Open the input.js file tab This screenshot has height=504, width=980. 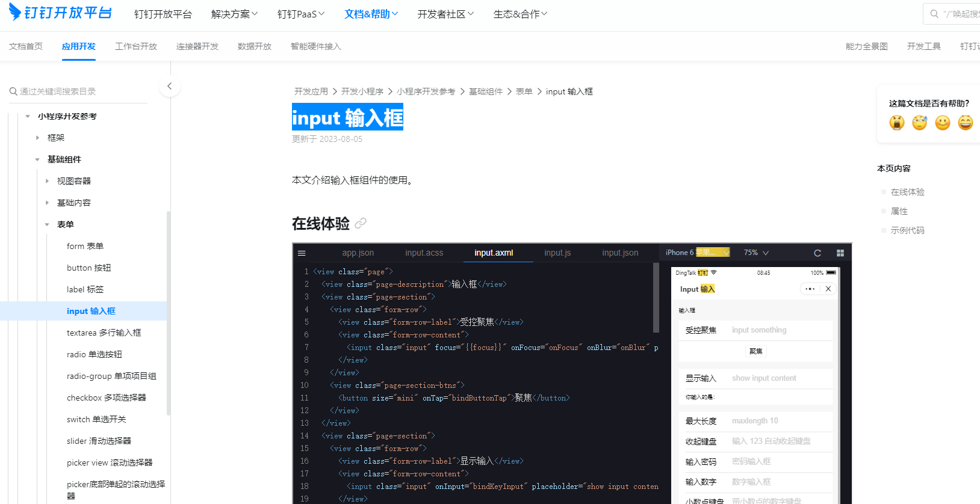557,253
